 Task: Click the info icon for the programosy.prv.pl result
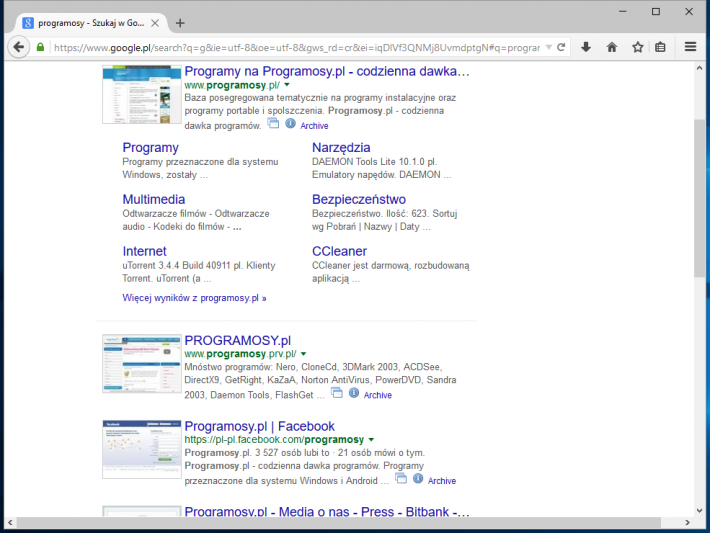point(354,393)
